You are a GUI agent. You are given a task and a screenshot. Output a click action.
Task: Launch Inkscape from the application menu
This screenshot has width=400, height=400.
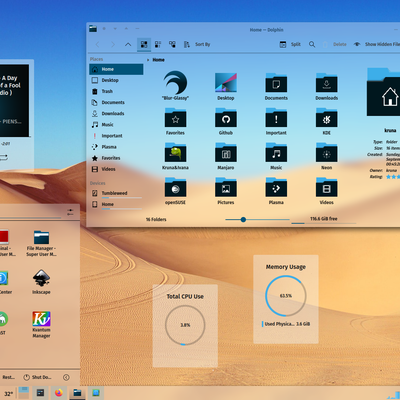(x=41, y=282)
